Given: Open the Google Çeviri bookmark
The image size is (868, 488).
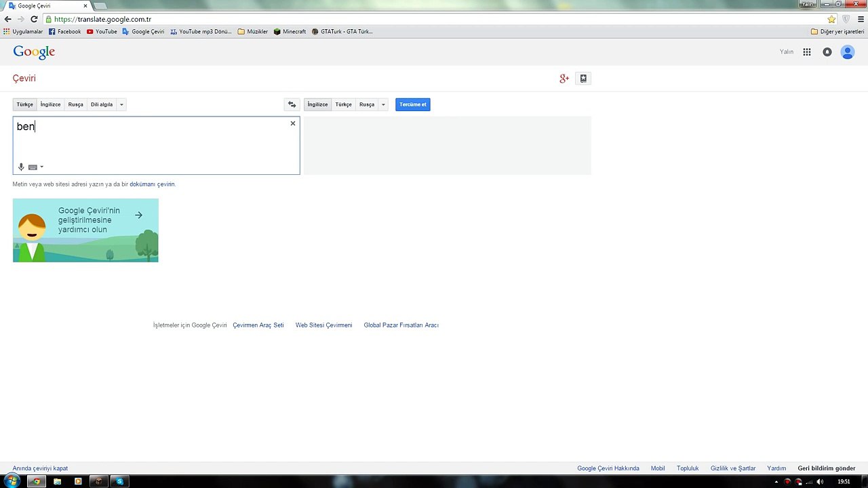Looking at the screenshot, I should click(x=143, y=32).
